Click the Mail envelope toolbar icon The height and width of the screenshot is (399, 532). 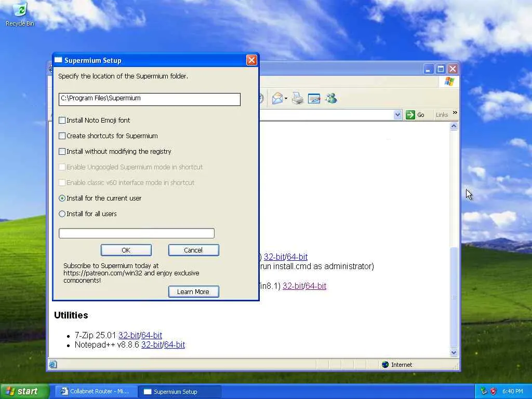click(x=277, y=99)
